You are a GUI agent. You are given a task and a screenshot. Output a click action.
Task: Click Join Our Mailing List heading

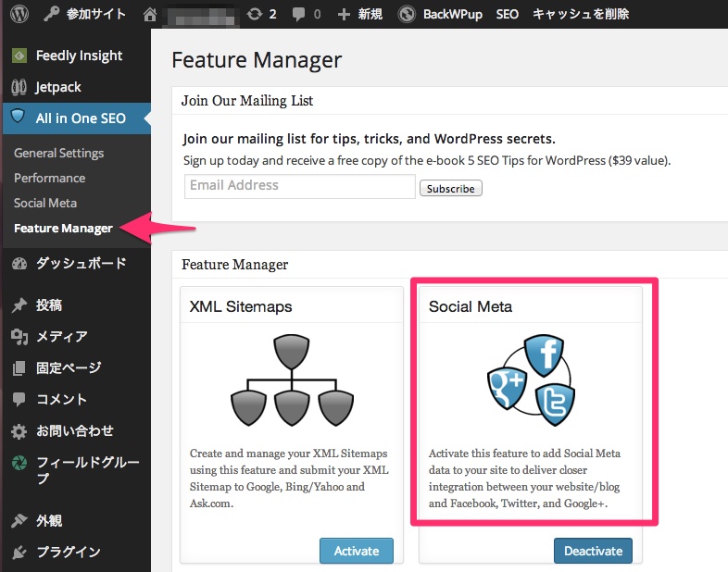point(247,101)
